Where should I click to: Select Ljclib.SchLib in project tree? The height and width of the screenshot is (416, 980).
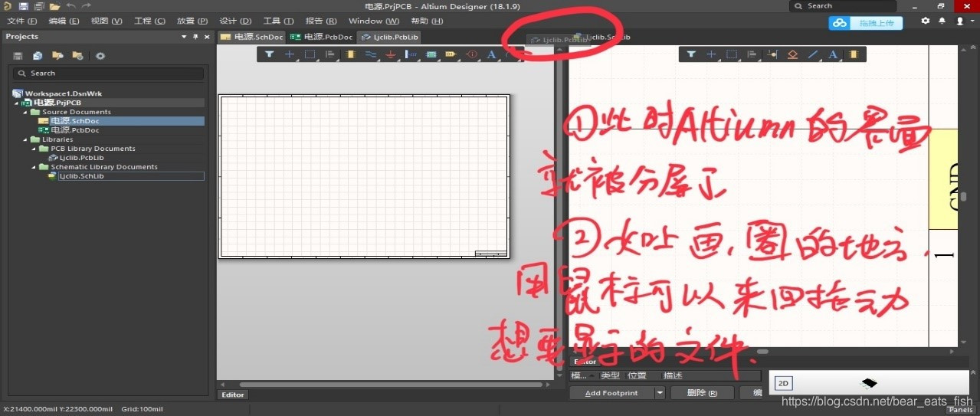[81, 176]
